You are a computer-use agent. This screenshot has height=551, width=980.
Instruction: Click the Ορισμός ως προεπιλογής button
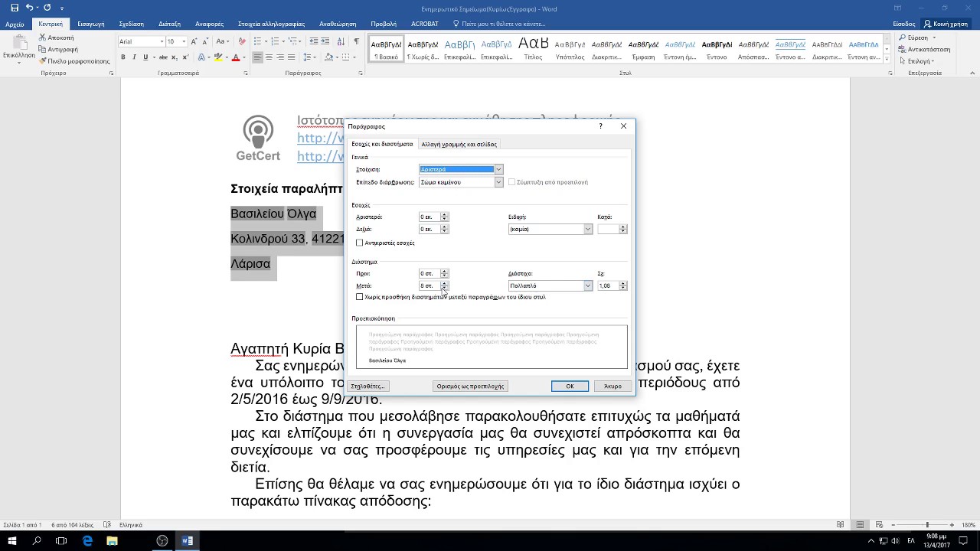point(470,386)
